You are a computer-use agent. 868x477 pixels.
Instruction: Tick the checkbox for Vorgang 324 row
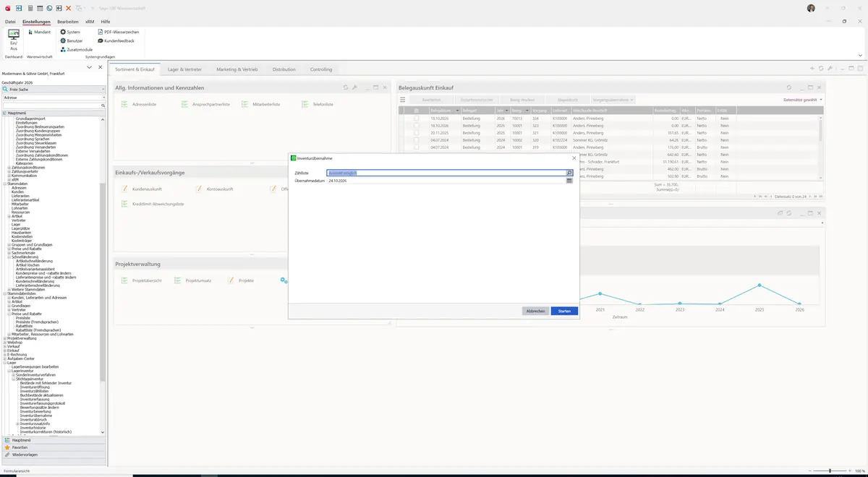click(x=417, y=118)
